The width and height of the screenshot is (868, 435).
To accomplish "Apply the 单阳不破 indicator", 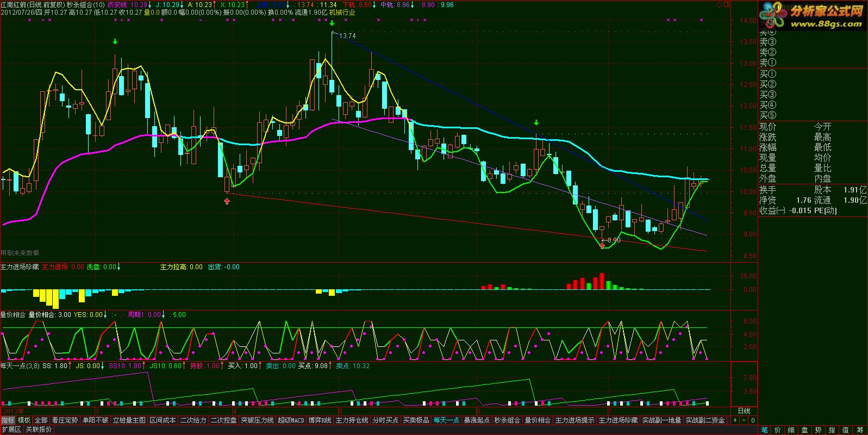I will point(95,420).
